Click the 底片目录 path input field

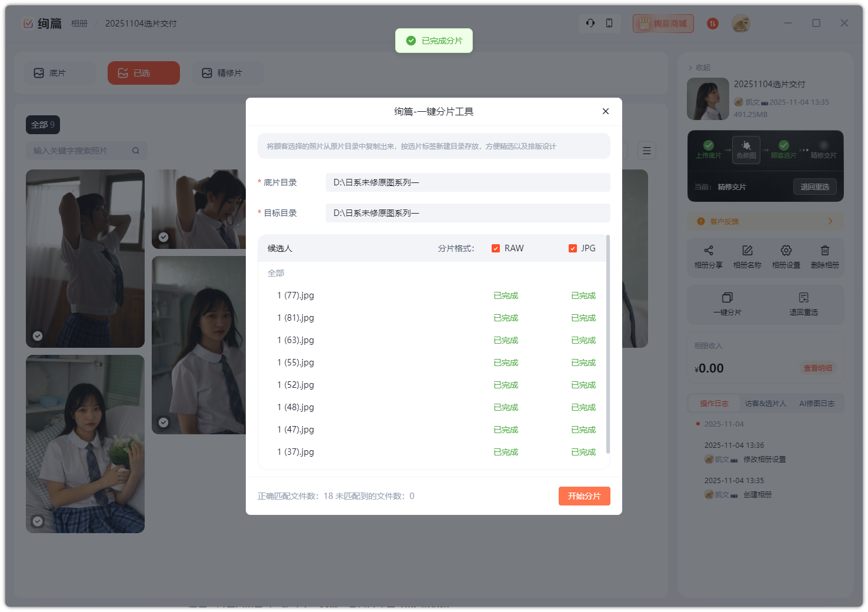(x=468, y=182)
